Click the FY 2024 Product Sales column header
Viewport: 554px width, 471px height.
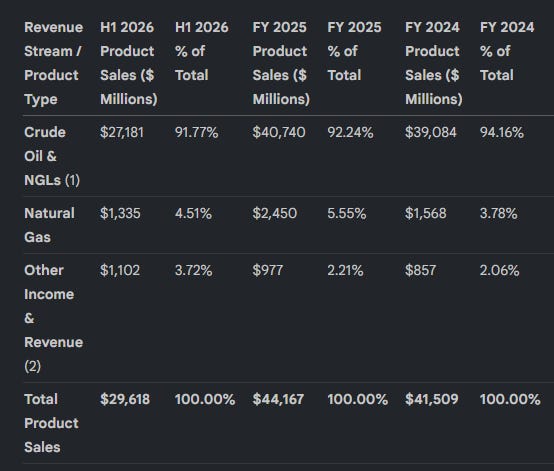(x=434, y=63)
